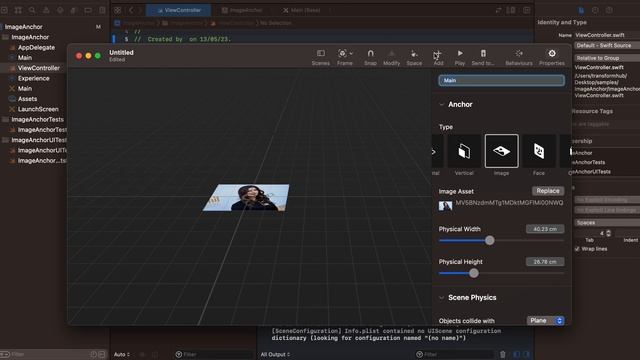Click the Physical Height slider handle

pos(473,273)
